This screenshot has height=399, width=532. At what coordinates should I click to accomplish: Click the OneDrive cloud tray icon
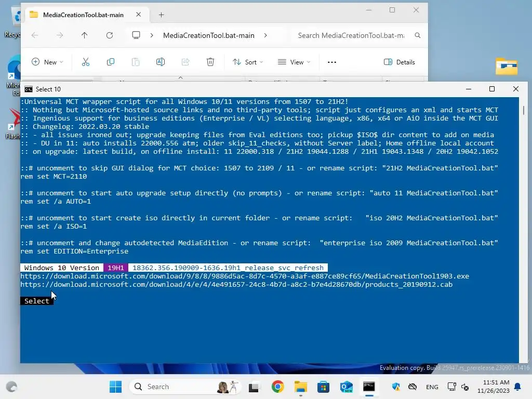click(x=413, y=387)
